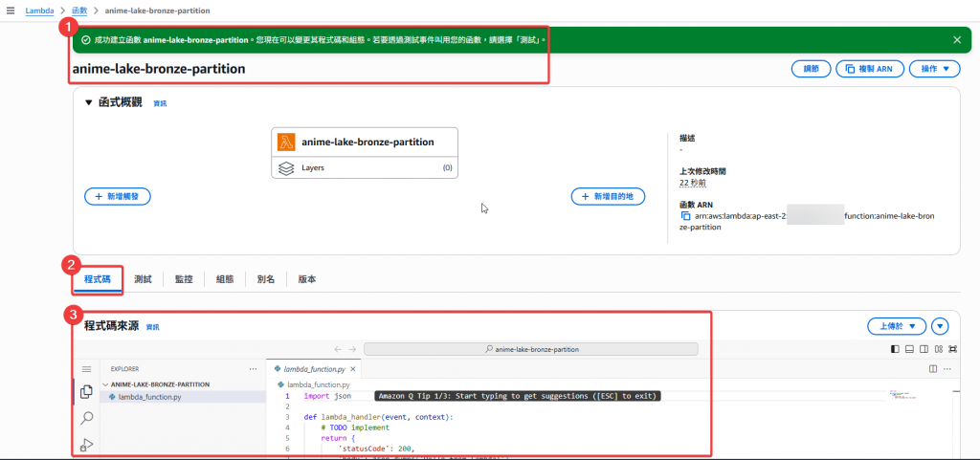
Task: Open the Search magnifier in activity bar
Action: (x=87, y=418)
